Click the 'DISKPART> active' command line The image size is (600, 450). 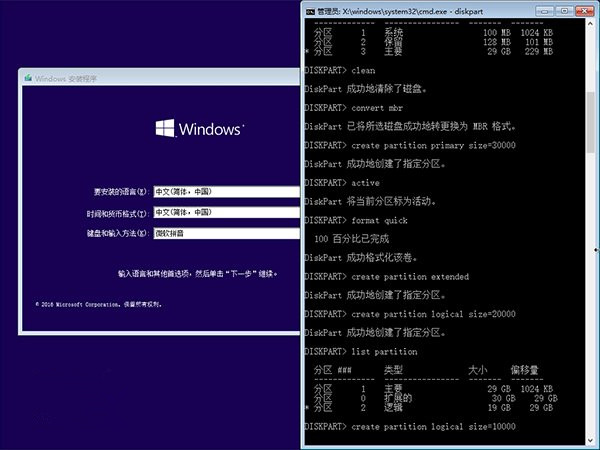[x=342, y=183]
